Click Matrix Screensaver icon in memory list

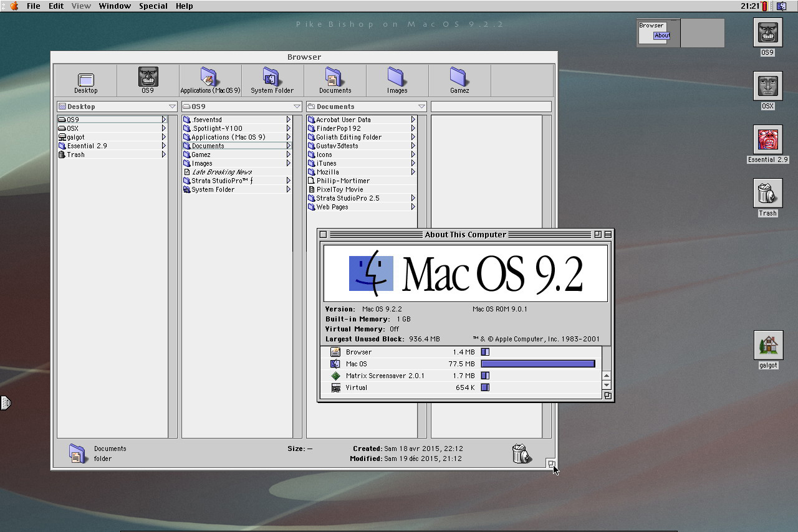336,376
